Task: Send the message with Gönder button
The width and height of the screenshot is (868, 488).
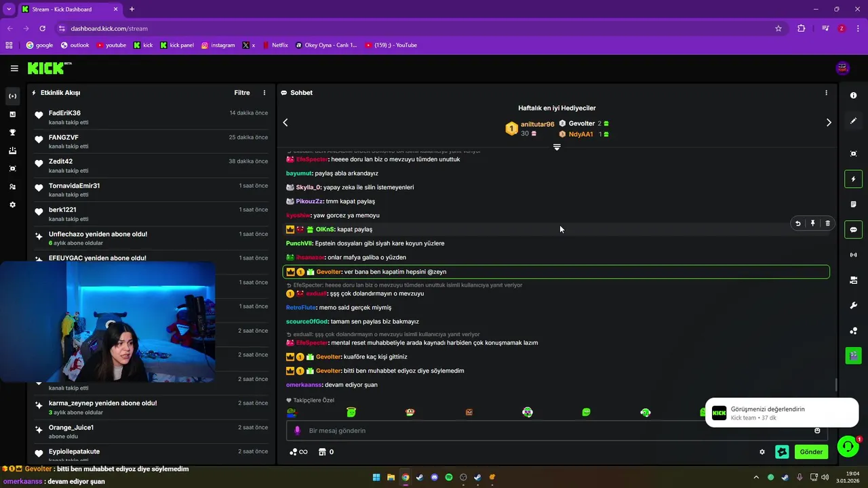Action: [x=811, y=452]
